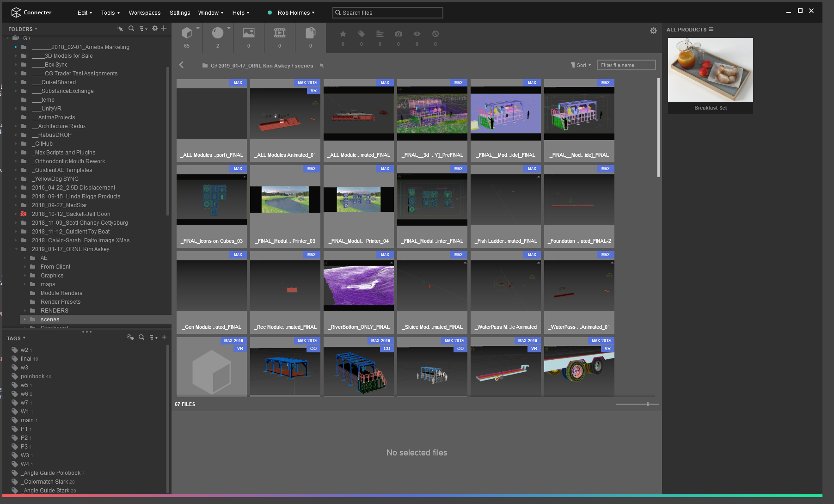Expand the RENDERS folder
Image resolution: width=834 pixels, height=504 pixels.
point(25,311)
